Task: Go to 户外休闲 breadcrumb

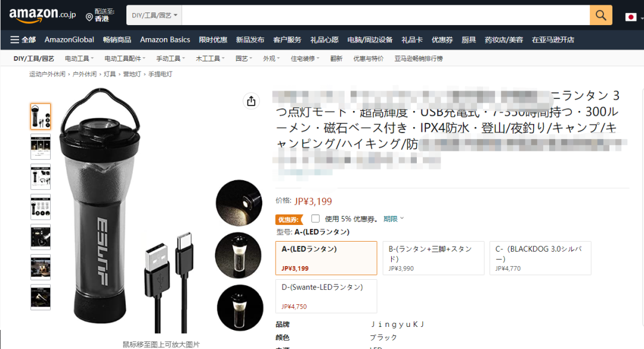Action: (85, 74)
